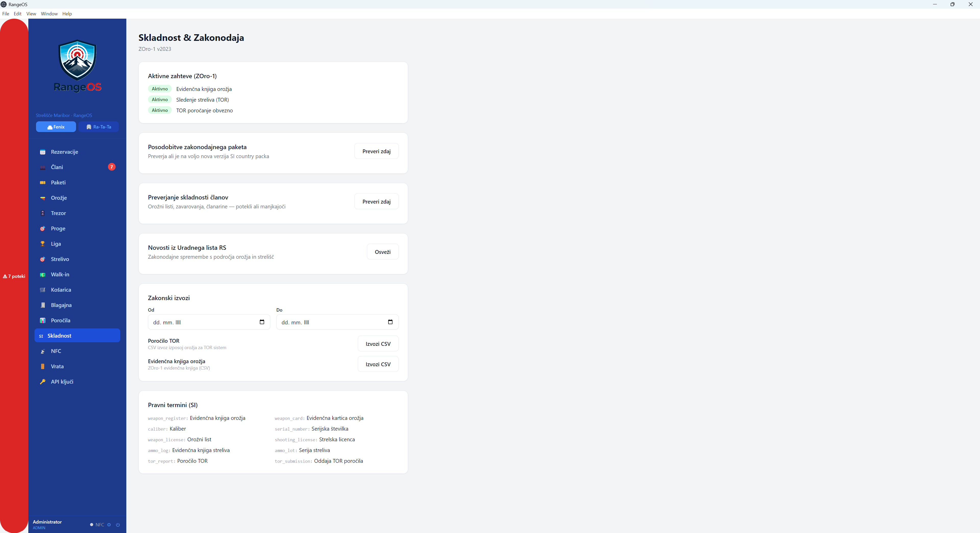This screenshot has height=533, width=980.
Task: Select the active Skladnost item
Action: pyautogui.click(x=77, y=336)
